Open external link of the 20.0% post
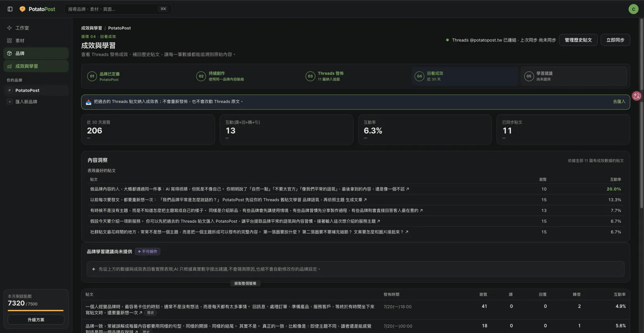The width and height of the screenshot is (644, 333). 408,189
